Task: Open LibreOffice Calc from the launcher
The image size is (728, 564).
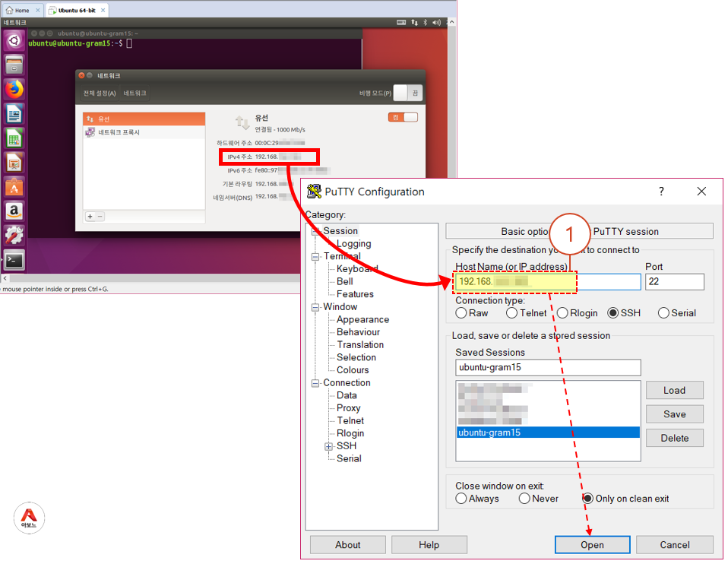Action: tap(14, 138)
